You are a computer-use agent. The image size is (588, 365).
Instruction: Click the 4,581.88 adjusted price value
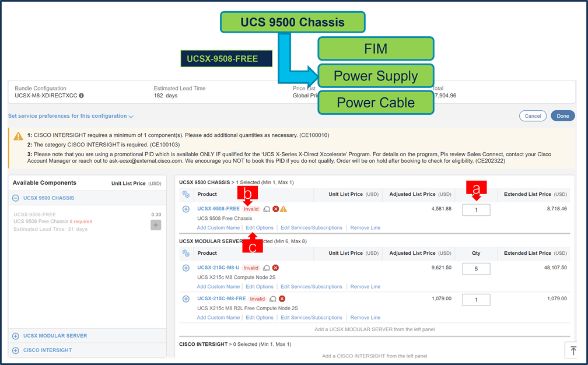(442, 209)
